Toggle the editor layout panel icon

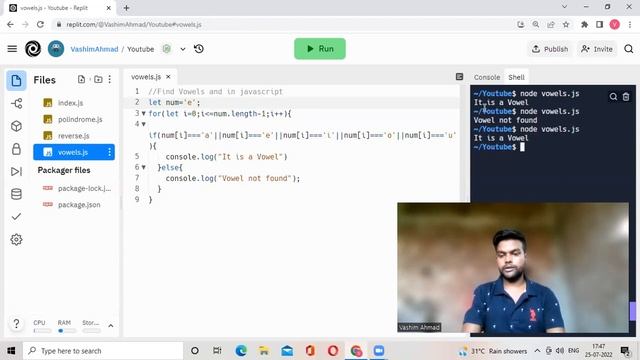459,77
